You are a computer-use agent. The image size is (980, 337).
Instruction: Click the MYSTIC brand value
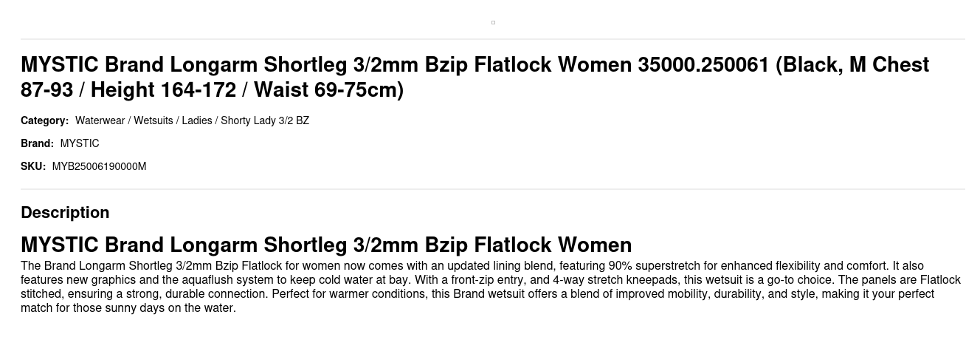point(80,143)
